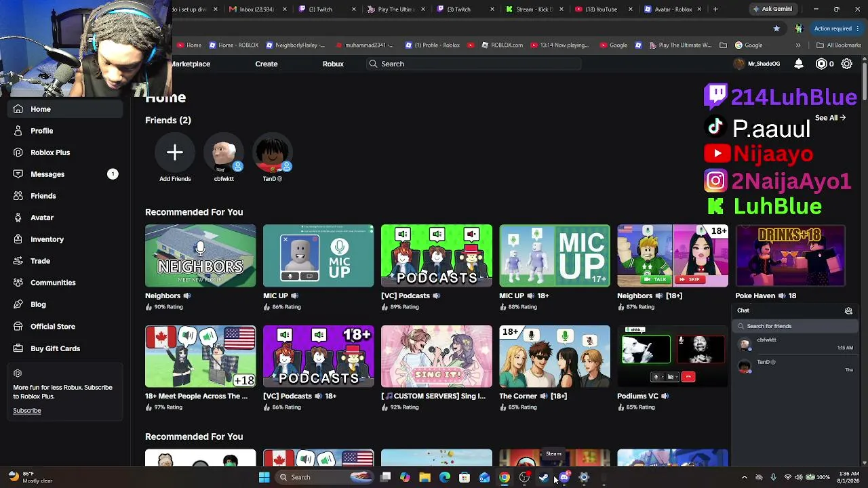This screenshot has height=488, width=868.
Task: Open the ROBLOX.com bookmark
Action: (x=502, y=45)
